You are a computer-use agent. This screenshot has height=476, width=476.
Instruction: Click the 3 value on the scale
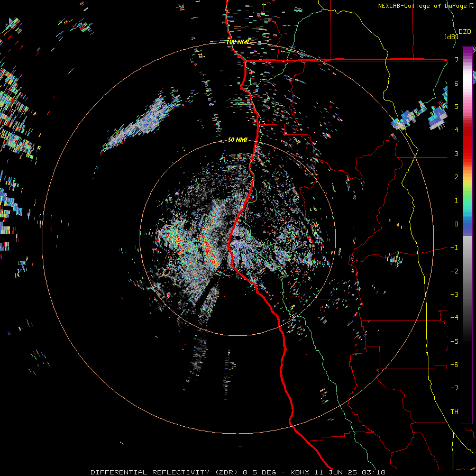[456, 153]
